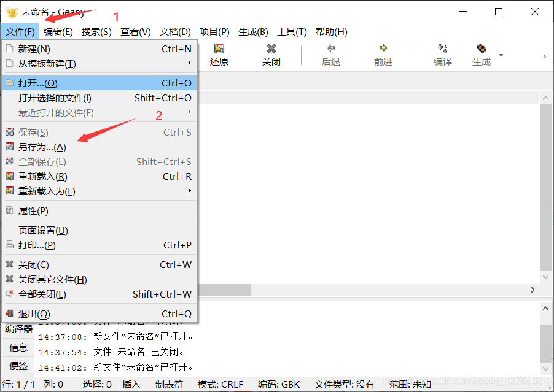Click the X icon beside 关闭(C)
Viewport: 554px width, 392px height.
pyautogui.click(x=10, y=264)
